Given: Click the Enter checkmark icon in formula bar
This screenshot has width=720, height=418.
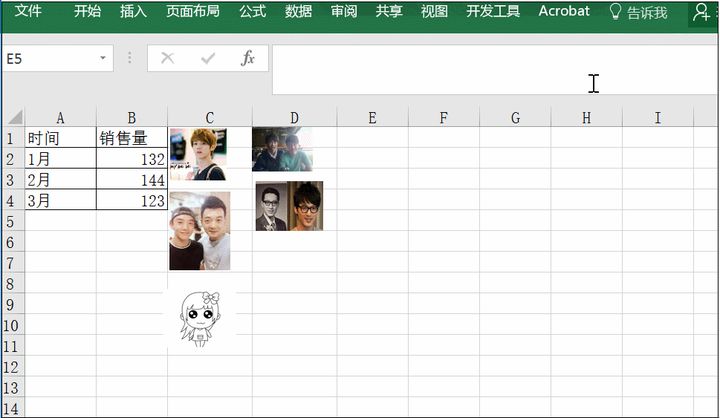Looking at the screenshot, I should (x=207, y=59).
